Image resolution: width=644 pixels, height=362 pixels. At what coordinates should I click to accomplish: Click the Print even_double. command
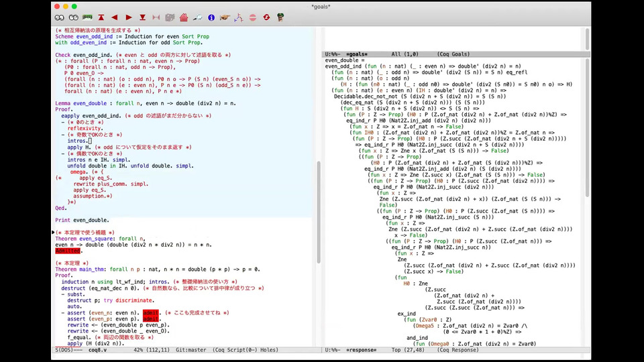82,221
